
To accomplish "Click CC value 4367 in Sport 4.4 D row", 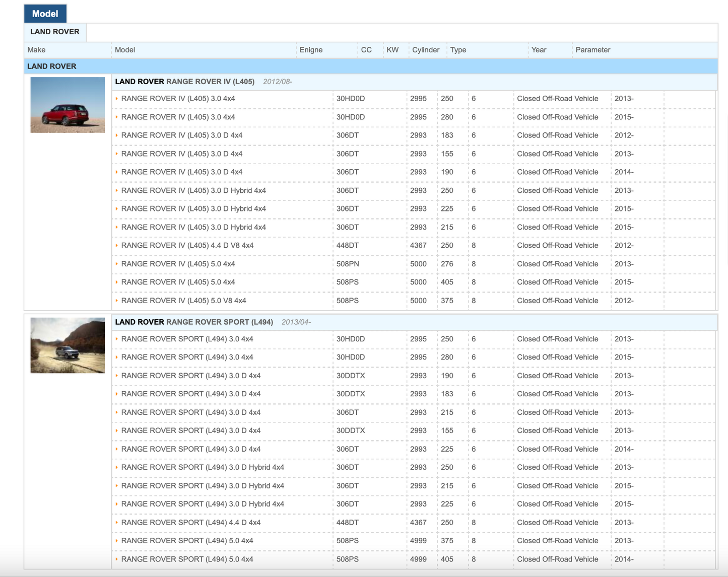I will 418,523.
